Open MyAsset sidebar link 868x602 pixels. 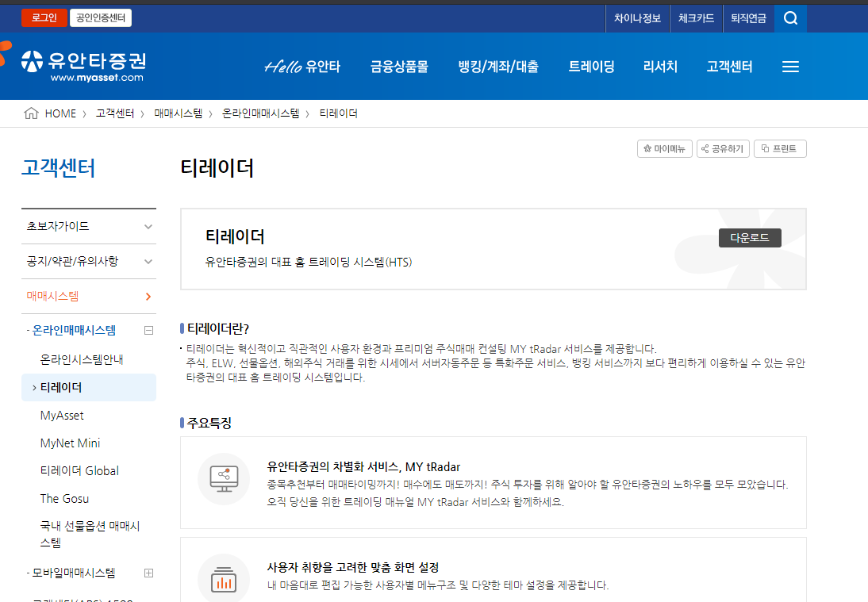pos(62,416)
